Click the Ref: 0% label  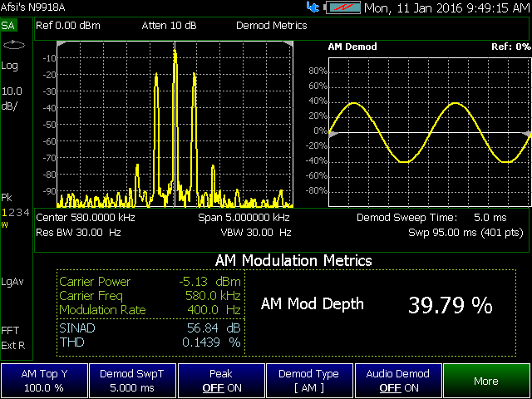pyautogui.click(x=511, y=47)
